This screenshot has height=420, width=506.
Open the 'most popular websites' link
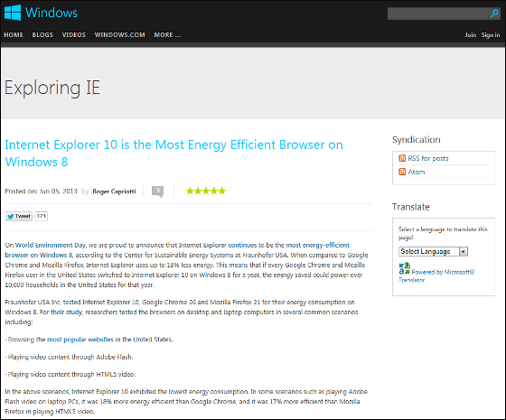pos(80,340)
